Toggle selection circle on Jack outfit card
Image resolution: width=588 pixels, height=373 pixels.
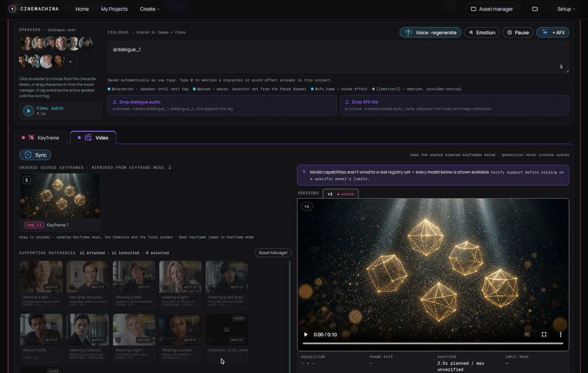click(72, 287)
